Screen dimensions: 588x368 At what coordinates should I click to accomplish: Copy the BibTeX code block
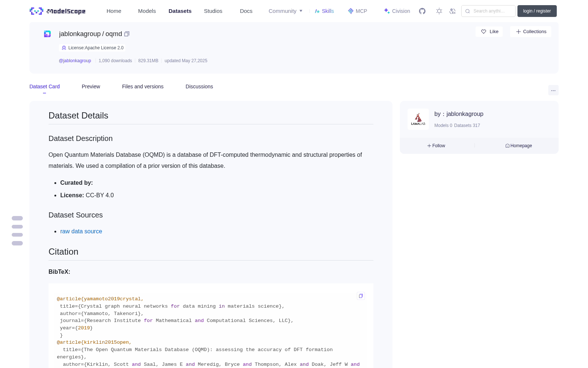pos(361,296)
